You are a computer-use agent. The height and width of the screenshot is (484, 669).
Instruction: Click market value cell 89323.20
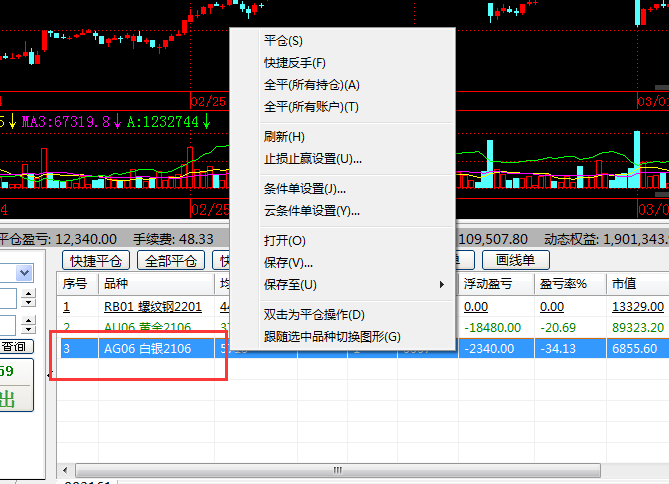coord(638,328)
